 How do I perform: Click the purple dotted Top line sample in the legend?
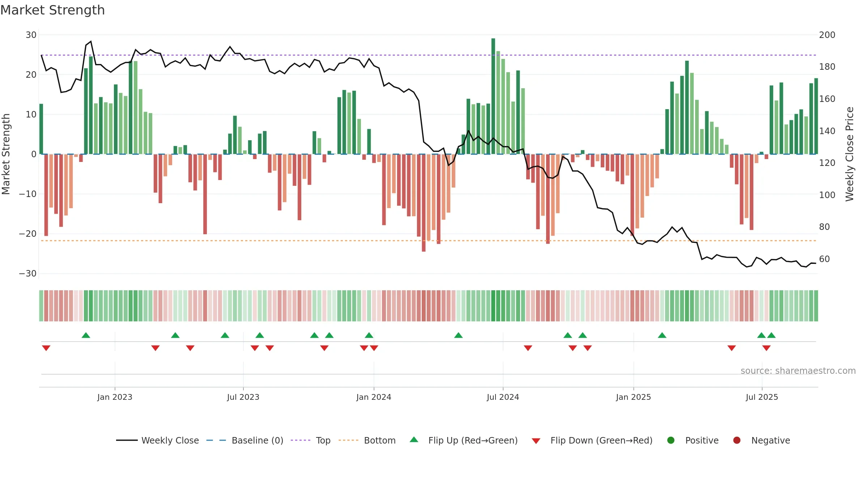pyautogui.click(x=301, y=440)
